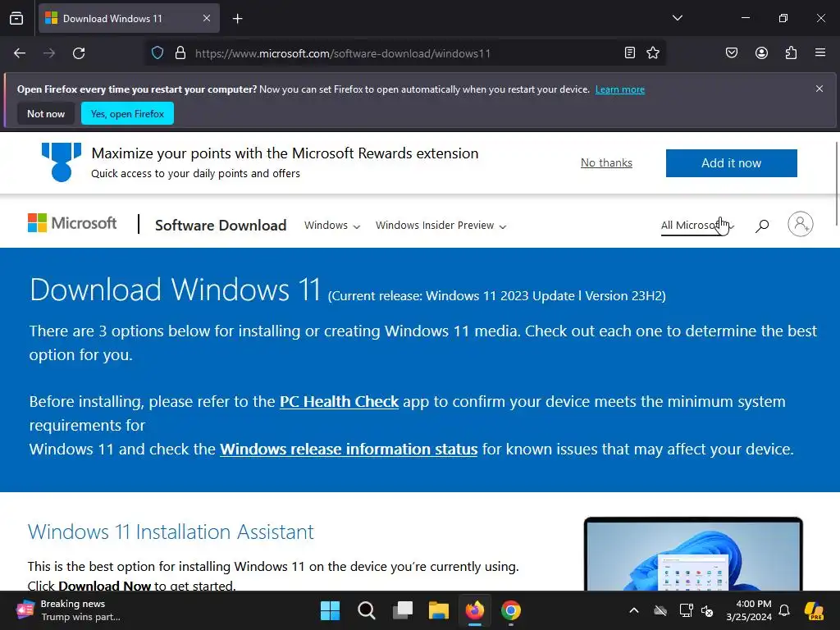Image resolution: width=840 pixels, height=630 pixels.
Task: View site security padlock info
Action: (180, 53)
